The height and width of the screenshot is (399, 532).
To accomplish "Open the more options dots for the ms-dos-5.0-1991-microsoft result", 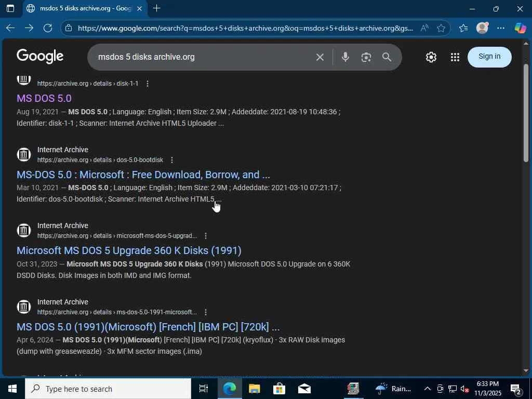I will pos(205,312).
